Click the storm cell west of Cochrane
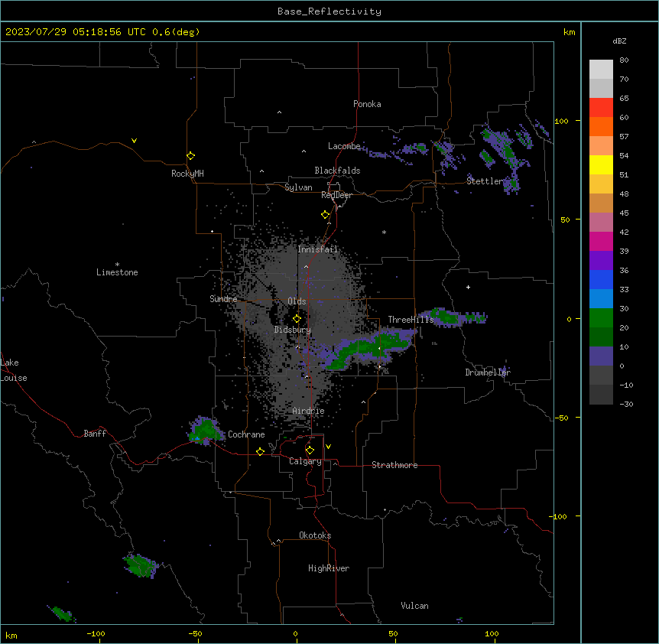This screenshot has width=659, height=644. tap(205, 431)
